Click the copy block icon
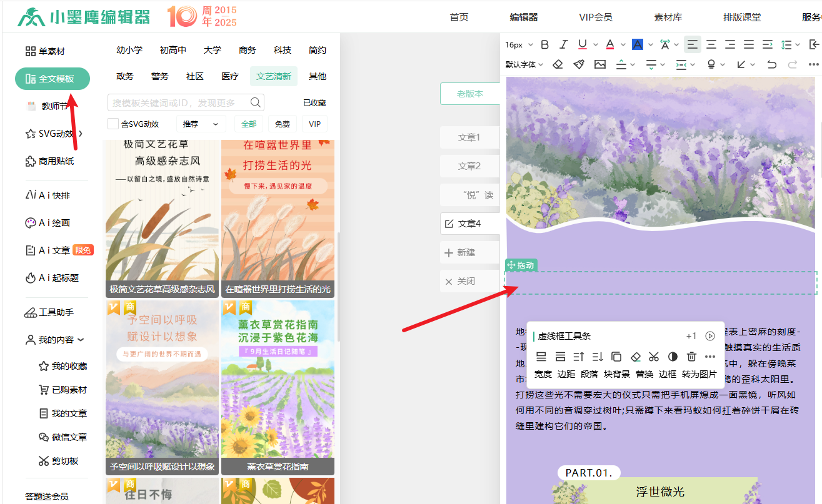The image size is (822, 504). (616, 357)
